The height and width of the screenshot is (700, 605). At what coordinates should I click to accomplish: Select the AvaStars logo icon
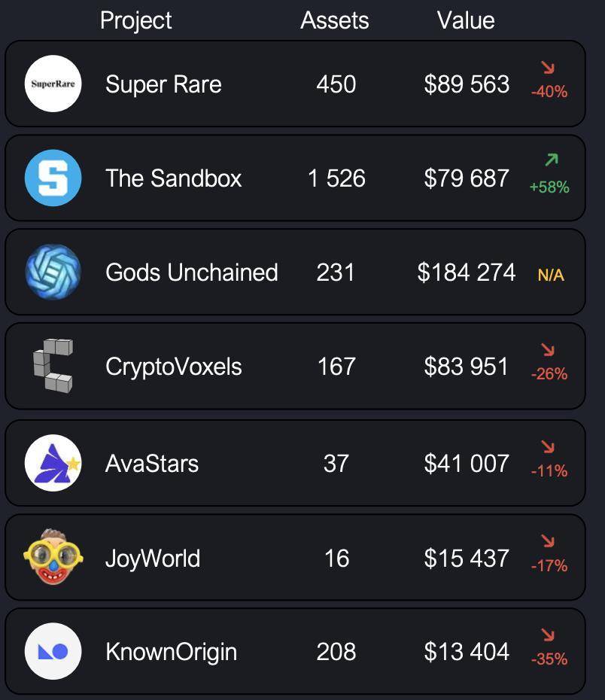point(53,463)
